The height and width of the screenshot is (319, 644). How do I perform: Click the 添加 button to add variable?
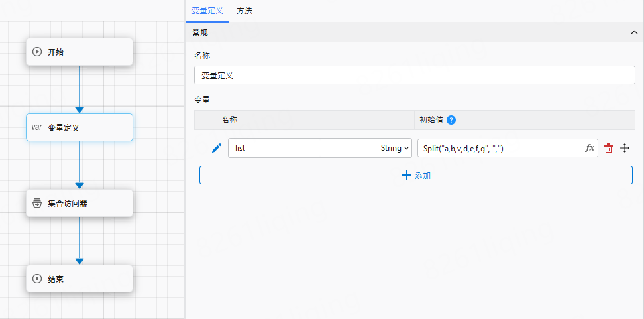(x=416, y=175)
